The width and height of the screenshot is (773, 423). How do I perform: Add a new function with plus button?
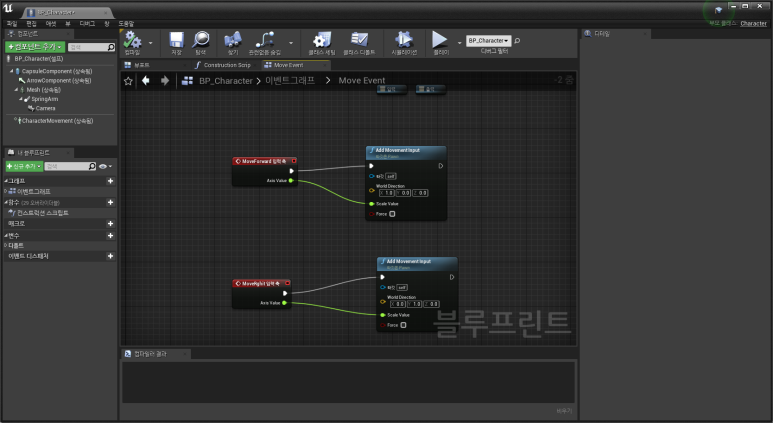110,202
